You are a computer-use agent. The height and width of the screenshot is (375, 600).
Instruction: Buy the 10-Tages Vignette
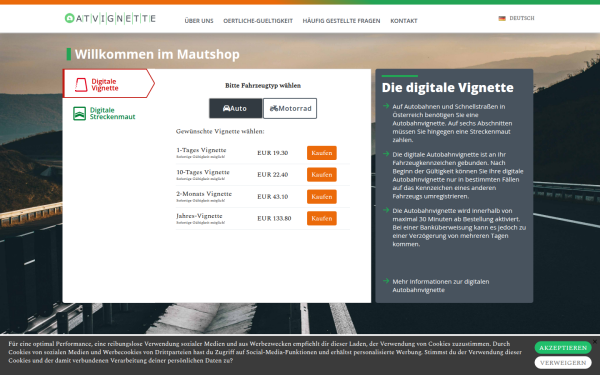click(321, 174)
